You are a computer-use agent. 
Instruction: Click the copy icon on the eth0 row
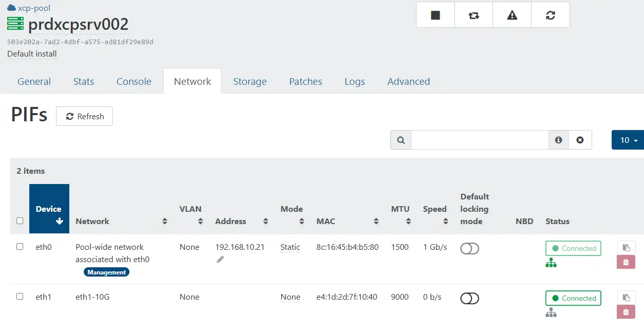(x=626, y=247)
